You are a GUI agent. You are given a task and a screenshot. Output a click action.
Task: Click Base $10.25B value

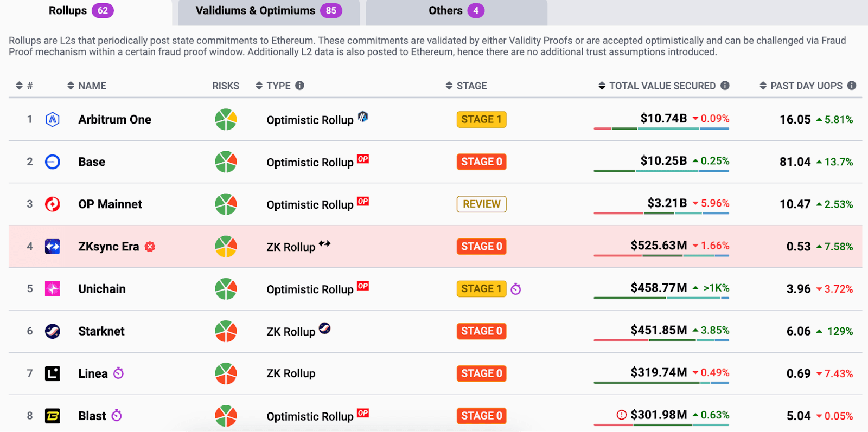coord(663,160)
